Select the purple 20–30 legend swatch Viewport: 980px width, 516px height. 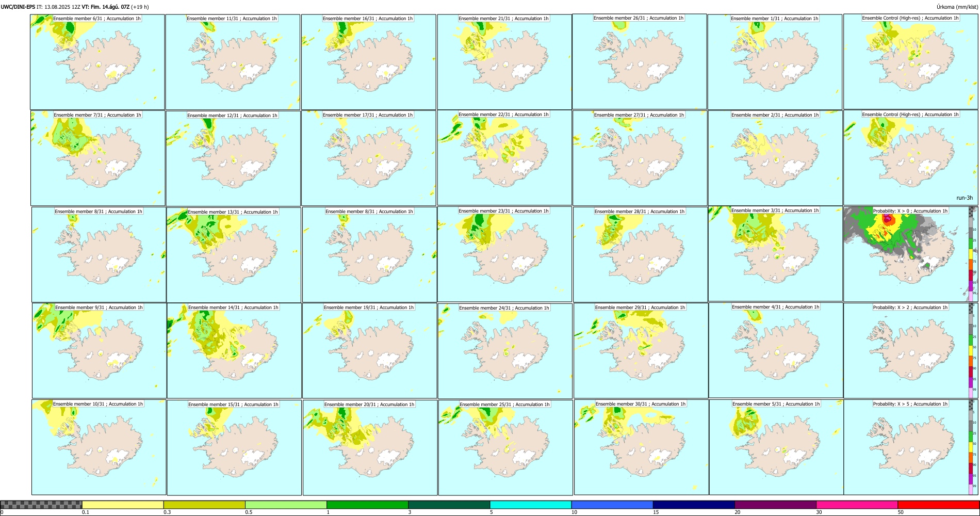(x=775, y=505)
